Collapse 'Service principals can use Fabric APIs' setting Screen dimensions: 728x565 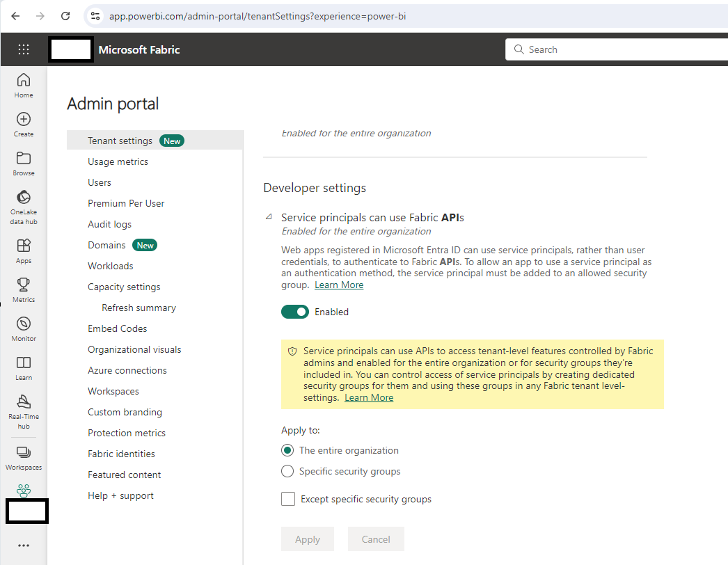click(269, 217)
